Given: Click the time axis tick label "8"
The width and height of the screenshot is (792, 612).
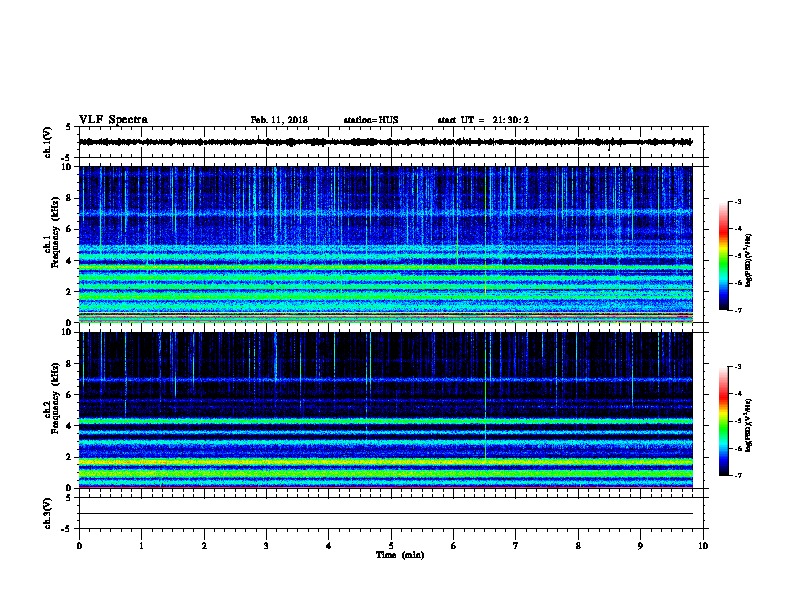Looking at the screenshot, I should pos(578,546).
